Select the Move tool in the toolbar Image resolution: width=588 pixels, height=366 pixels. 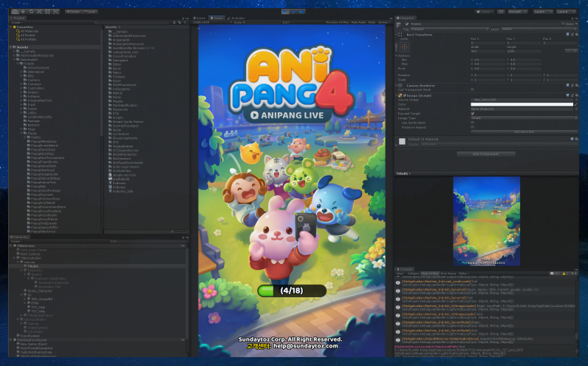tap(23, 12)
